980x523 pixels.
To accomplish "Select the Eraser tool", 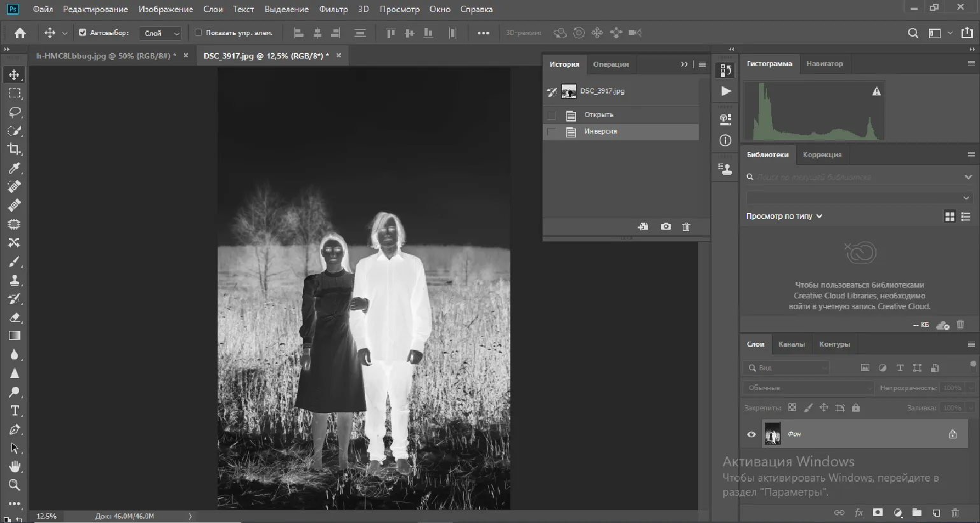I will [14, 317].
